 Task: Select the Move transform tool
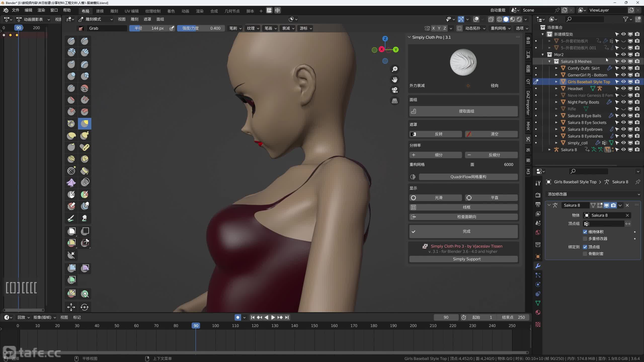[71, 307]
